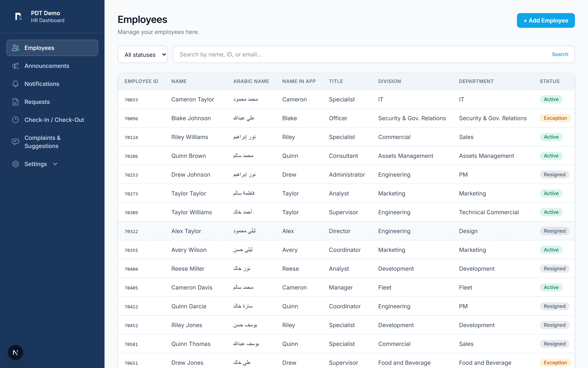Click the Employees people icon in sidebar
588x368 pixels.
pos(16,48)
